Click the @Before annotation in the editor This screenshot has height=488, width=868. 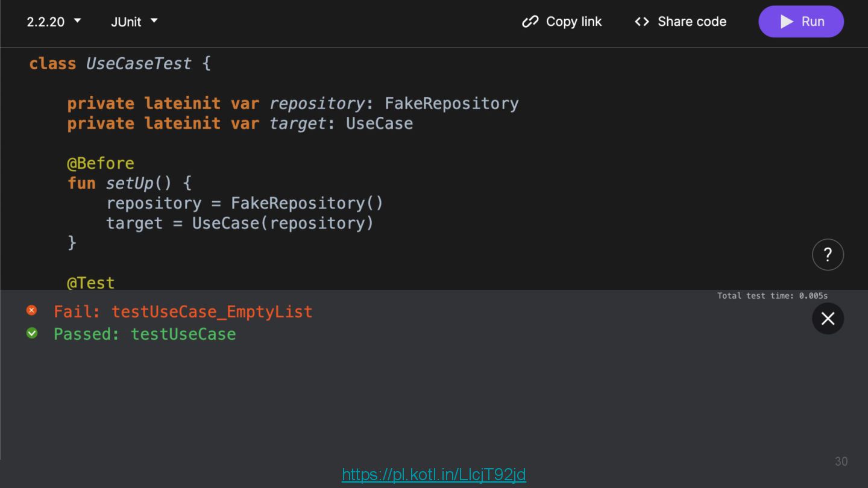[x=101, y=163]
